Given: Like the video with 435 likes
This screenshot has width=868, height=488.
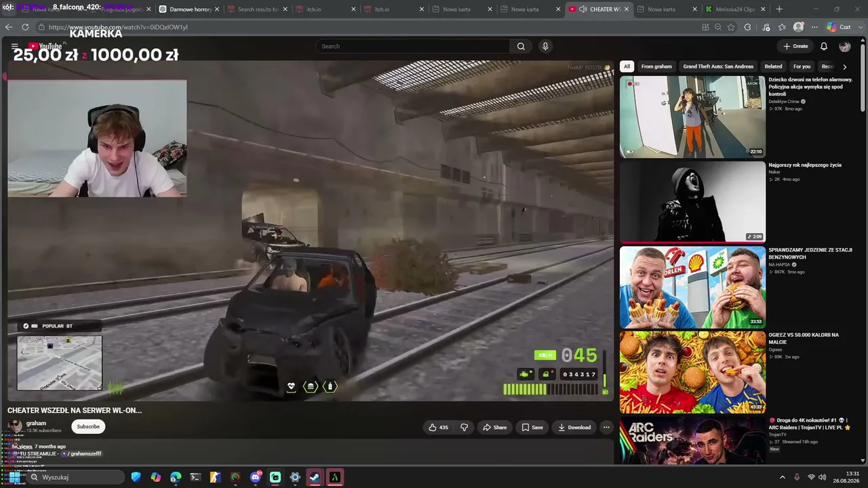Looking at the screenshot, I should tap(439, 427).
